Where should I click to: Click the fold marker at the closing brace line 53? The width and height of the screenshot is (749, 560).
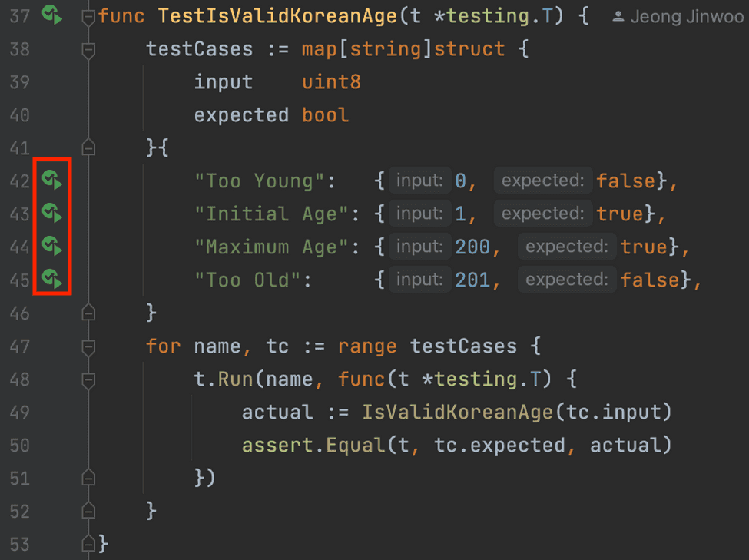(x=87, y=543)
